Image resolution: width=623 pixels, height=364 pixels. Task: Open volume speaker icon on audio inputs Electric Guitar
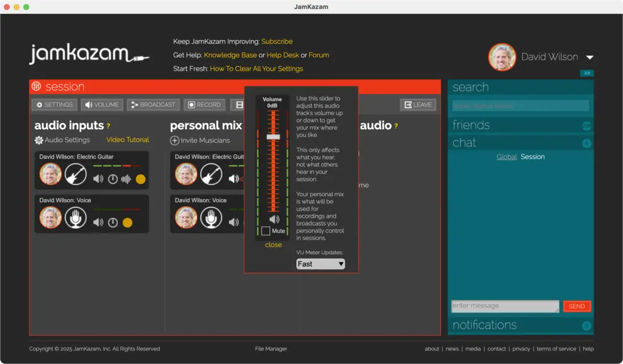tap(98, 179)
